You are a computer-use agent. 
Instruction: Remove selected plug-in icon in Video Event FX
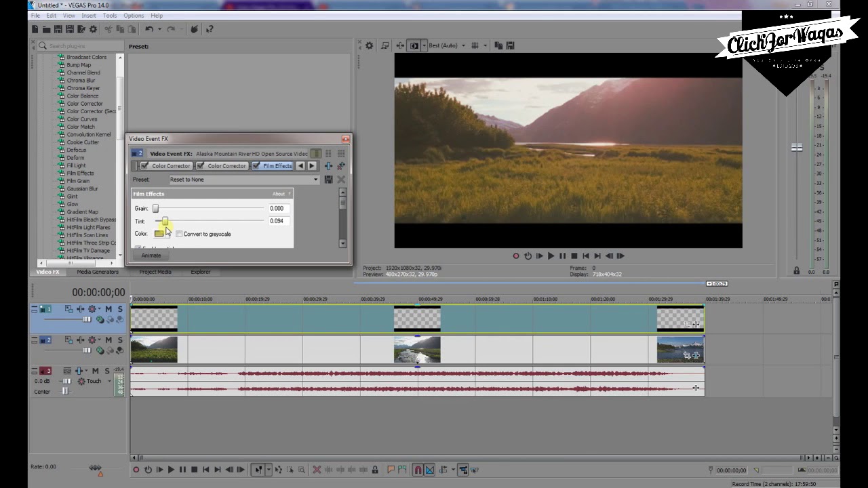[340, 166]
